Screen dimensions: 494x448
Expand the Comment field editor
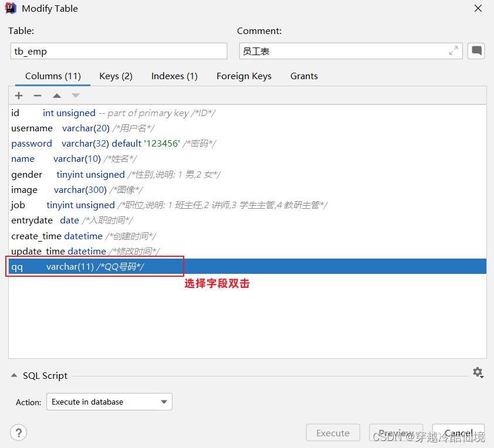click(453, 50)
